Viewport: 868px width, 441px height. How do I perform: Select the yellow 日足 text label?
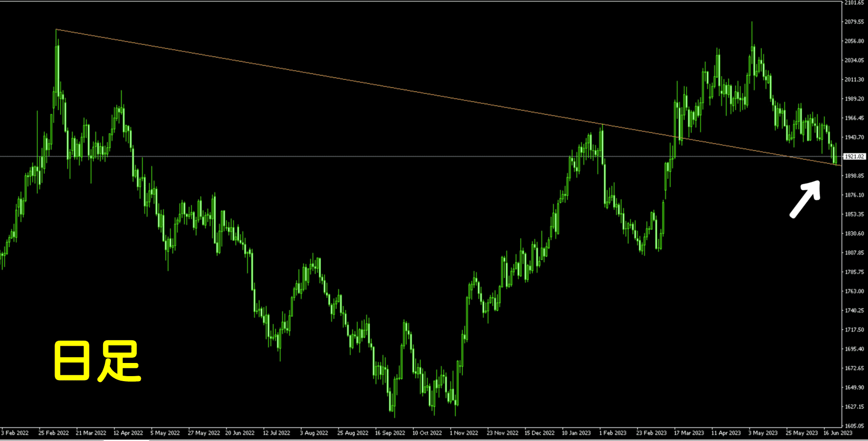[x=97, y=361]
